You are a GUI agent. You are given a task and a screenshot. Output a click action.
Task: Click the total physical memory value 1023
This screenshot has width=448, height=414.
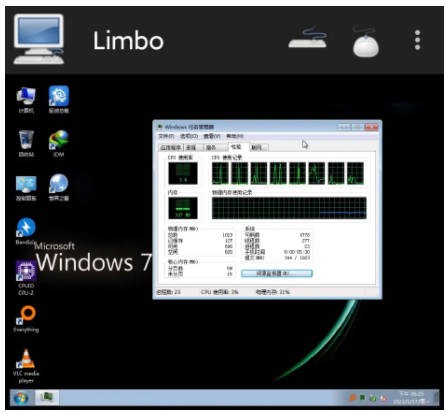point(227,235)
